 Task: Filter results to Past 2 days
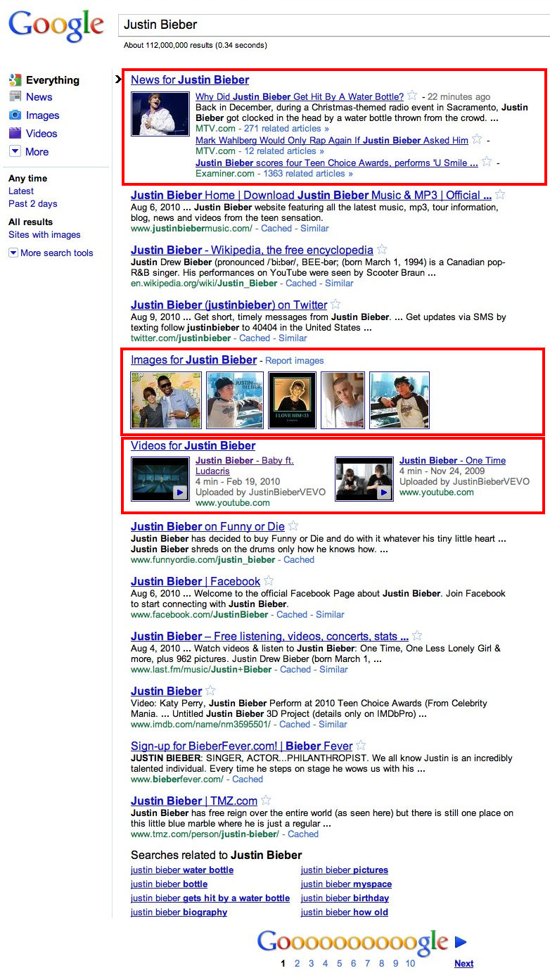33,203
